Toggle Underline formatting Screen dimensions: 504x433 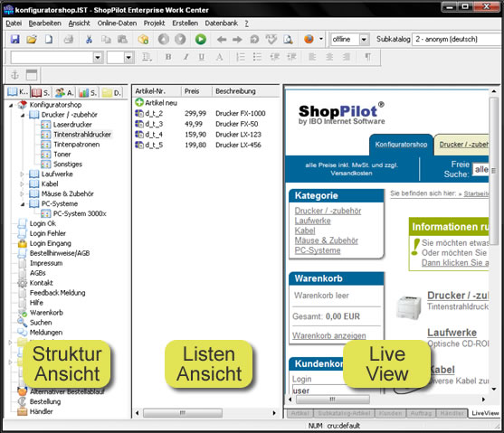202,57
